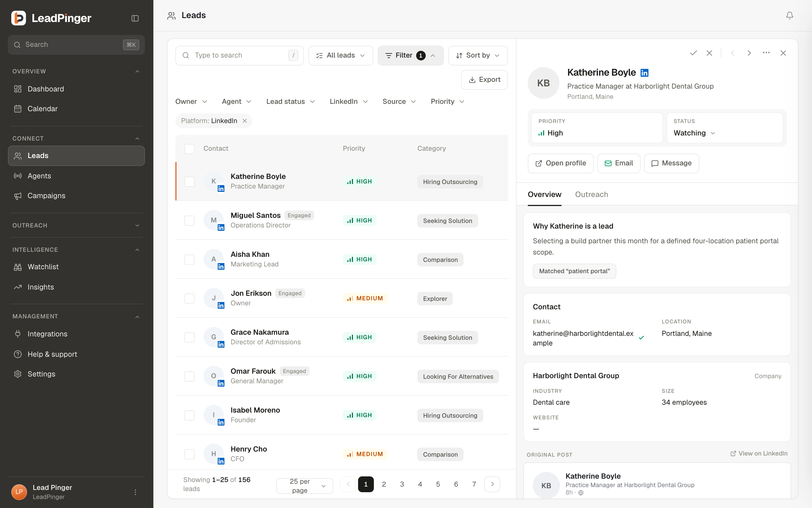Open Campaigns page
The width and height of the screenshot is (812, 508).
(76, 196)
